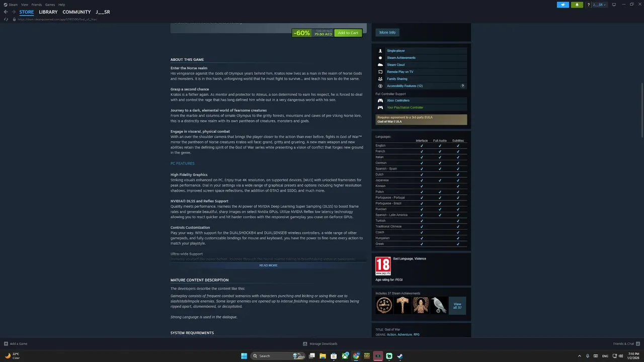
Task: Open the Help menu
Action: 61,5
